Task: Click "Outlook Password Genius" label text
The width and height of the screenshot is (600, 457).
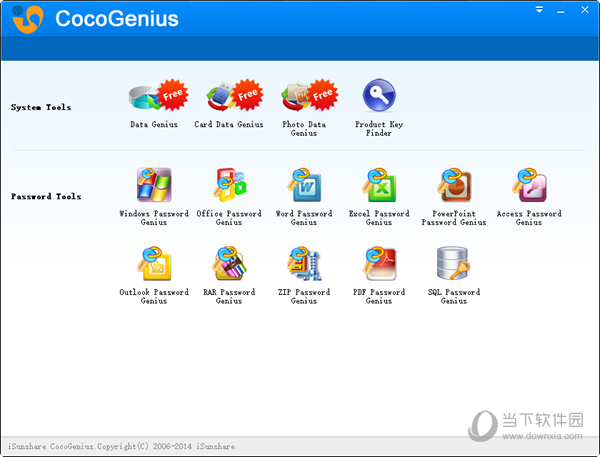Action: click(154, 297)
